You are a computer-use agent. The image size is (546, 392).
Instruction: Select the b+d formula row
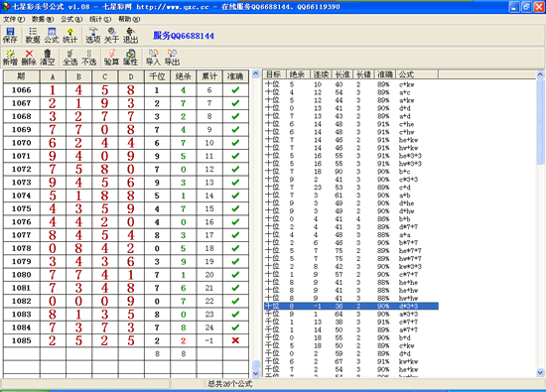(x=351, y=337)
